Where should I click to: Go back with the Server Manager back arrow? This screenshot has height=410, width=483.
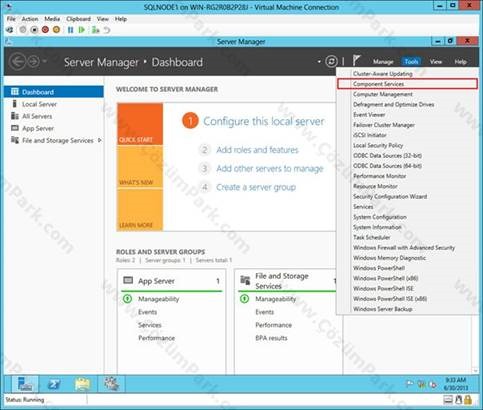[17, 62]
